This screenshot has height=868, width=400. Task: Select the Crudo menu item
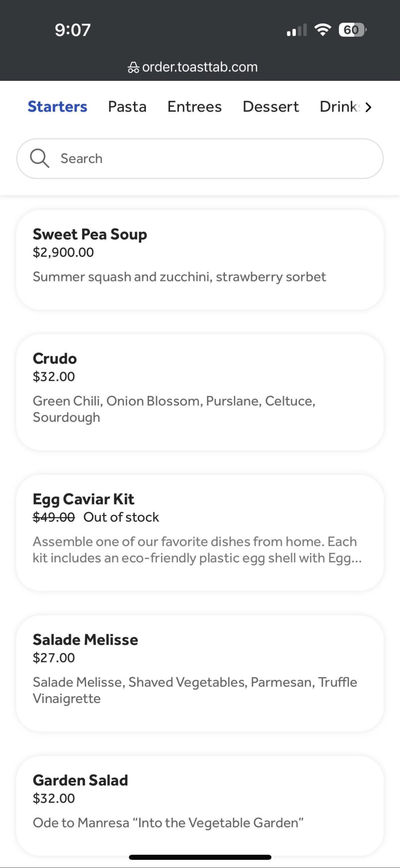[200, 392]
